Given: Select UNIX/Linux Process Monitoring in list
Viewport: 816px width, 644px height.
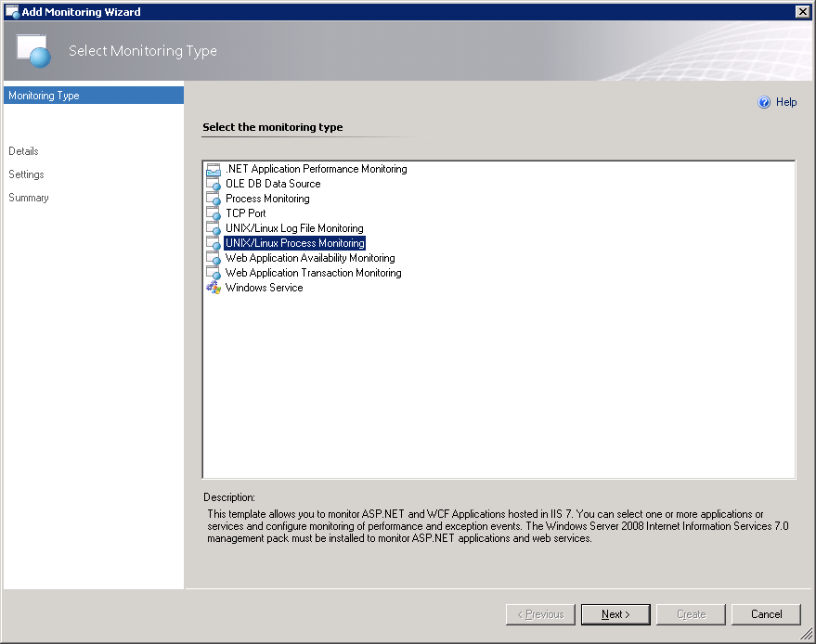Looking at the screenshot, I should coord(294,243).
